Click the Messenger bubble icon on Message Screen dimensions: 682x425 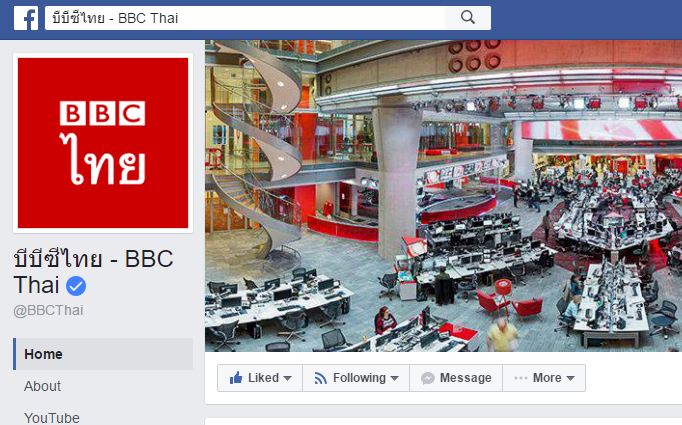[428, 378]
